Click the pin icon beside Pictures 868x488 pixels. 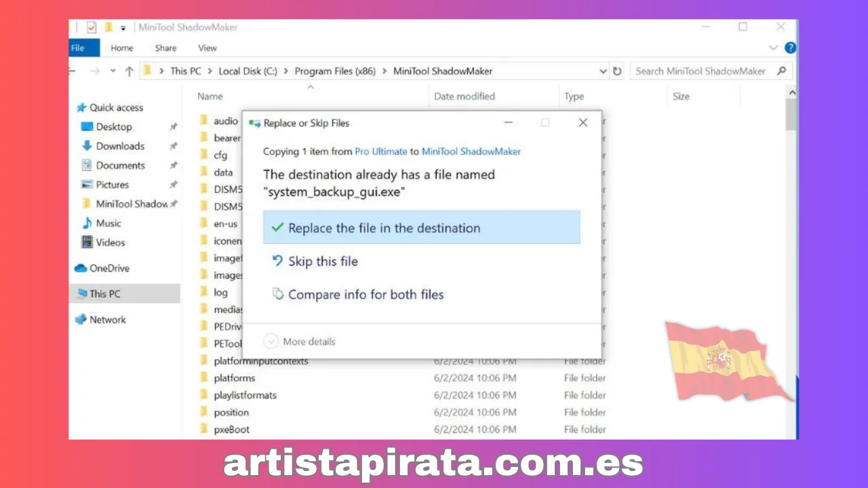[174, 184]
